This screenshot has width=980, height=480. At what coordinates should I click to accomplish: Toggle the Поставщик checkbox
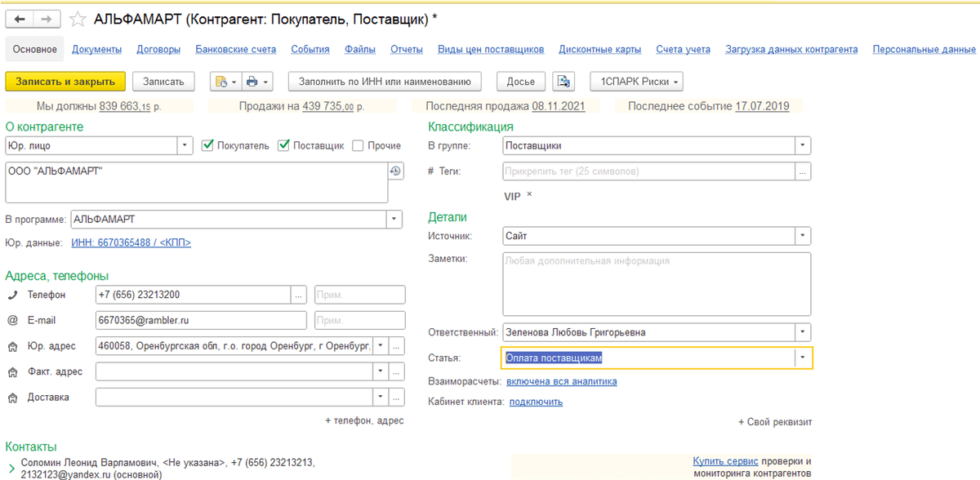283,145
